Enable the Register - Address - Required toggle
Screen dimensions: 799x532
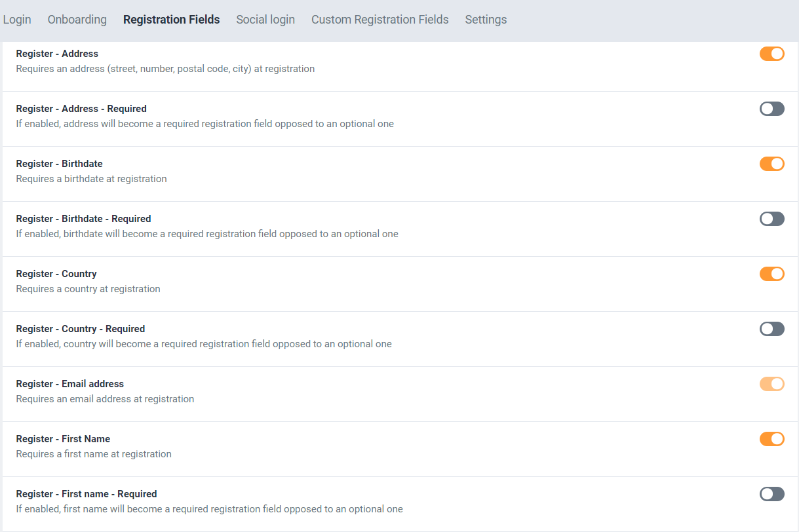(771, 109)
